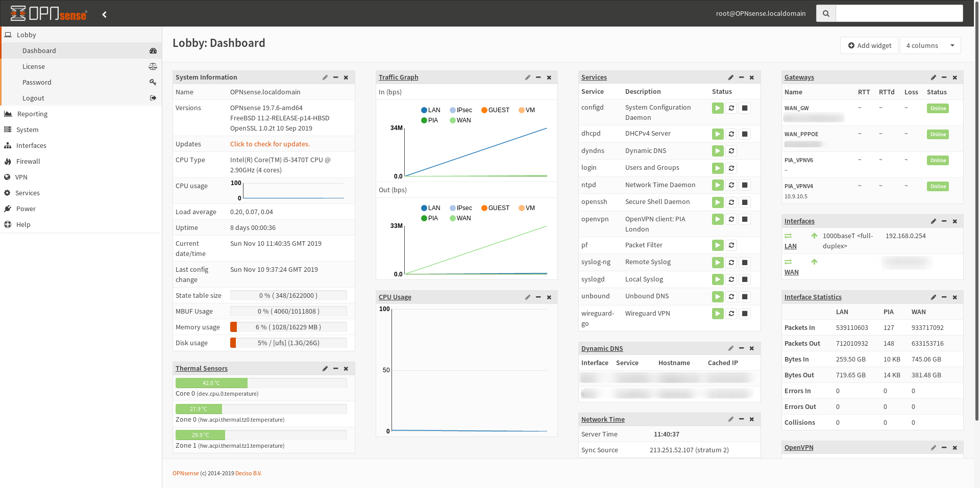Image resolution: width=980 pixels, height=488 pixels.
Task: Close the Network Time widget
Action: tap(752, 419)
